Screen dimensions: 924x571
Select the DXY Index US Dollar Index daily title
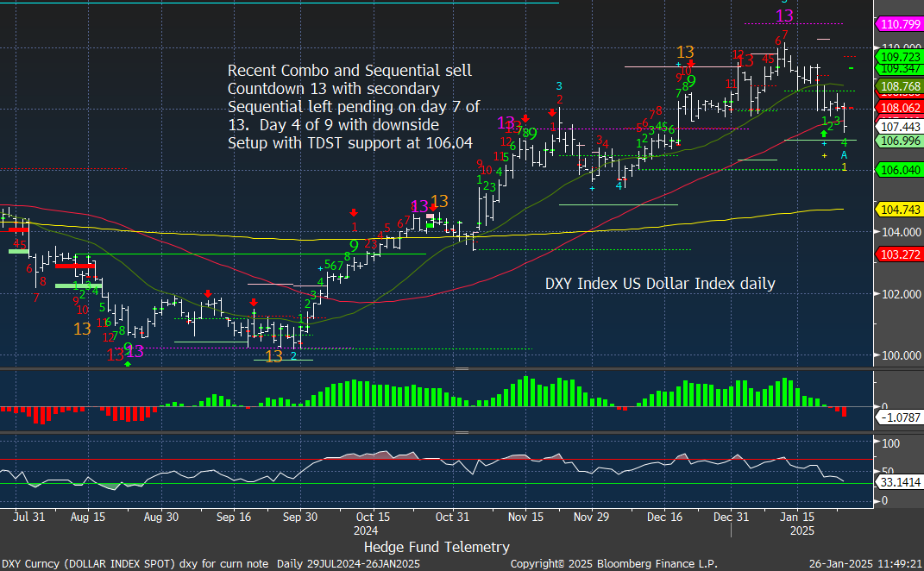coord(660,284)
